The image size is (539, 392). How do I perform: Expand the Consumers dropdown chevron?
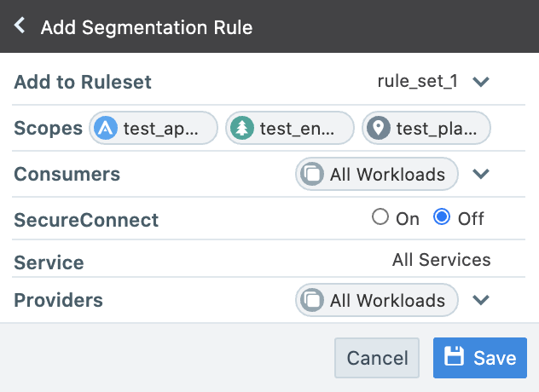click(480, 174)
